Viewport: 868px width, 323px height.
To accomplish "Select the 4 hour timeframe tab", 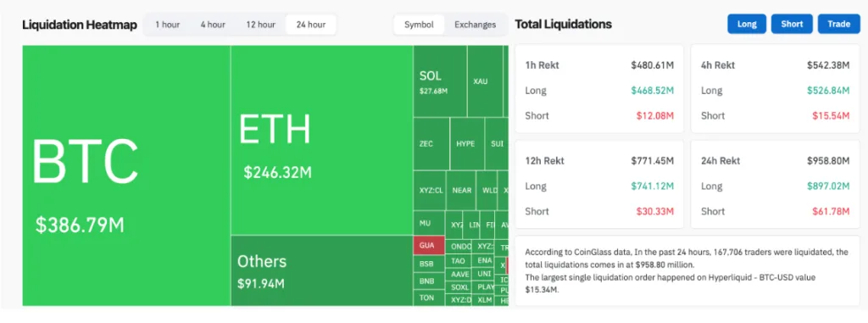I will [213, 25].
